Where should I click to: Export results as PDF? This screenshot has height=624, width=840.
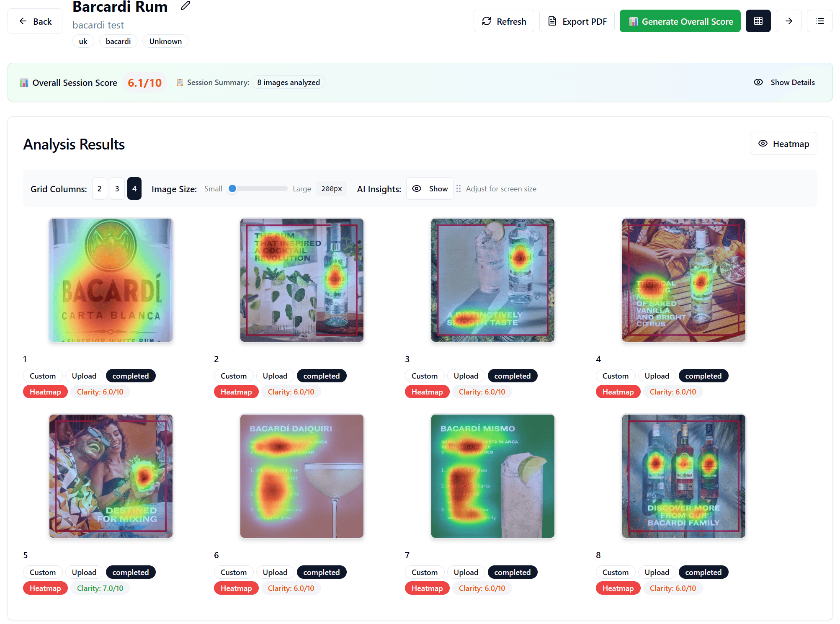[577, 21]
